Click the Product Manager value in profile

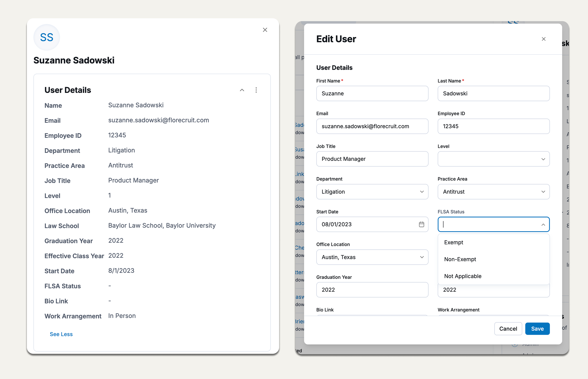[x=133, y=180]
